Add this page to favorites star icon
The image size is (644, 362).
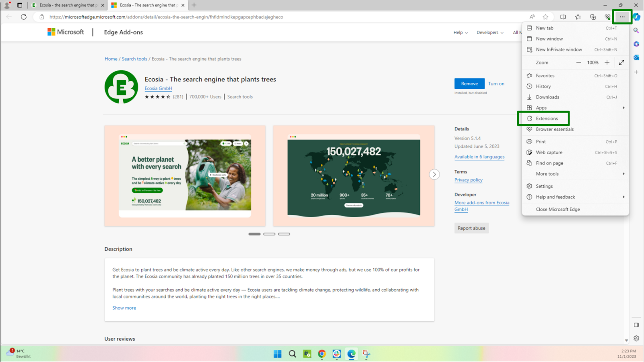click(x=545, y=17)
